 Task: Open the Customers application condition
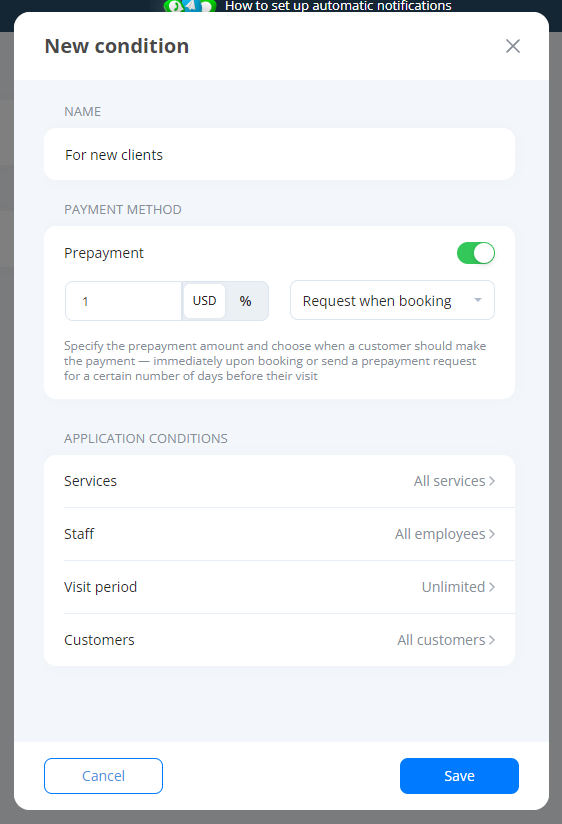(x=279, y=640)
